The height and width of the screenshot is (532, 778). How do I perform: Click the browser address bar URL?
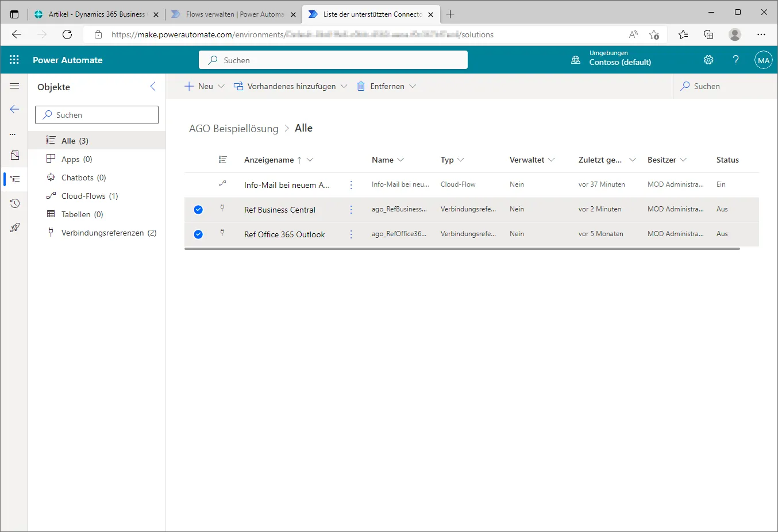pos(302,34)
